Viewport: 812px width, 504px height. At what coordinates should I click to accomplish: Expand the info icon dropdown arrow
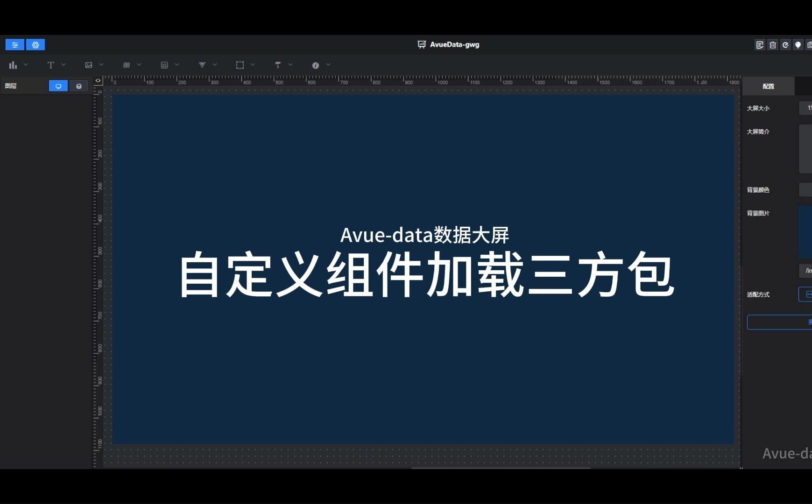pos(328,65)
